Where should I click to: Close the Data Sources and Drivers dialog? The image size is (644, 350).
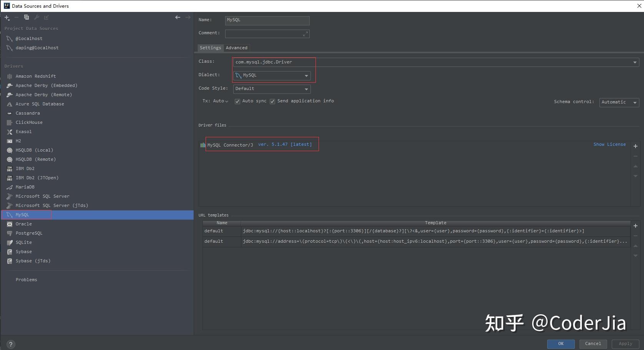639,6
